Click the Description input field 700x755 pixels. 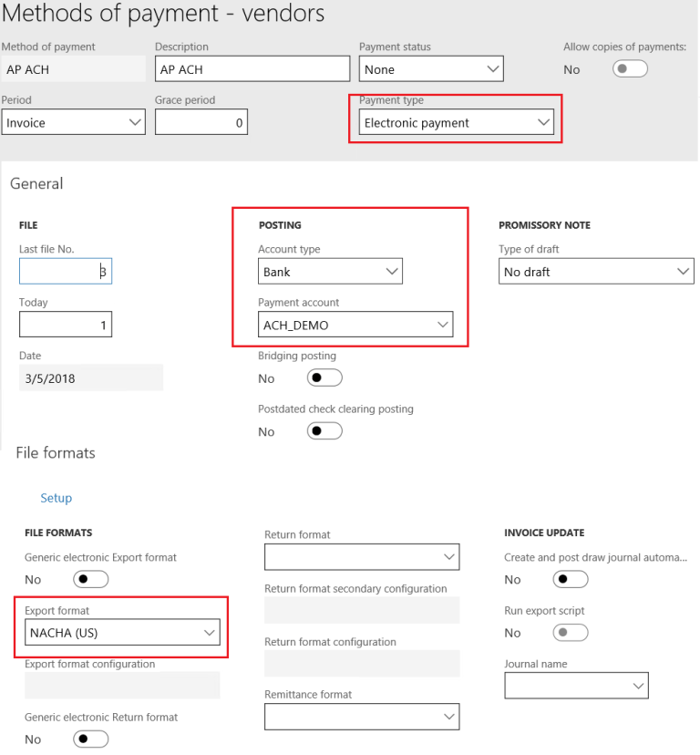[x=252, y=69]
